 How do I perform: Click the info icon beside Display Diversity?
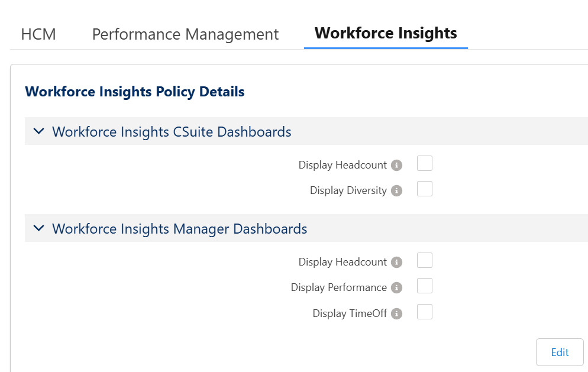point(397,191)
